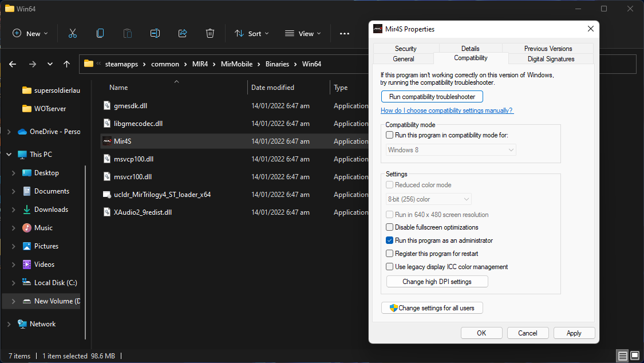
Task: Sort by the Date modified column header
Action: 272,88
